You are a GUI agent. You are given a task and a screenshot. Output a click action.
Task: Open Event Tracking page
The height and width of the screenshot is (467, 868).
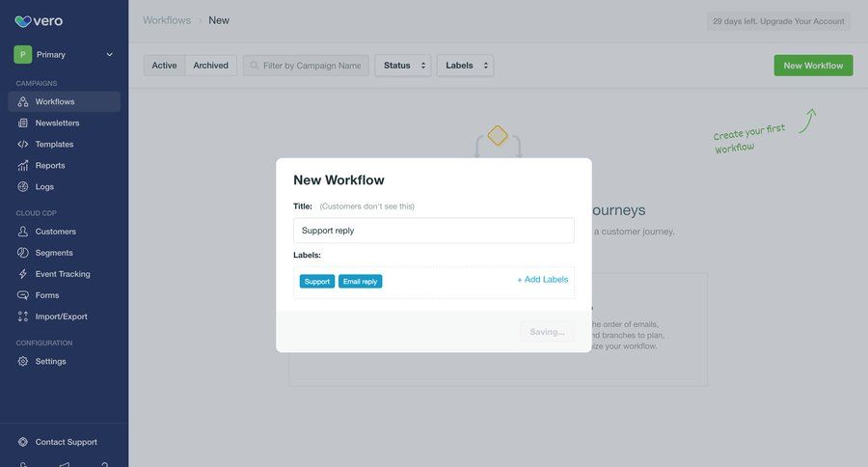(65, 274)
